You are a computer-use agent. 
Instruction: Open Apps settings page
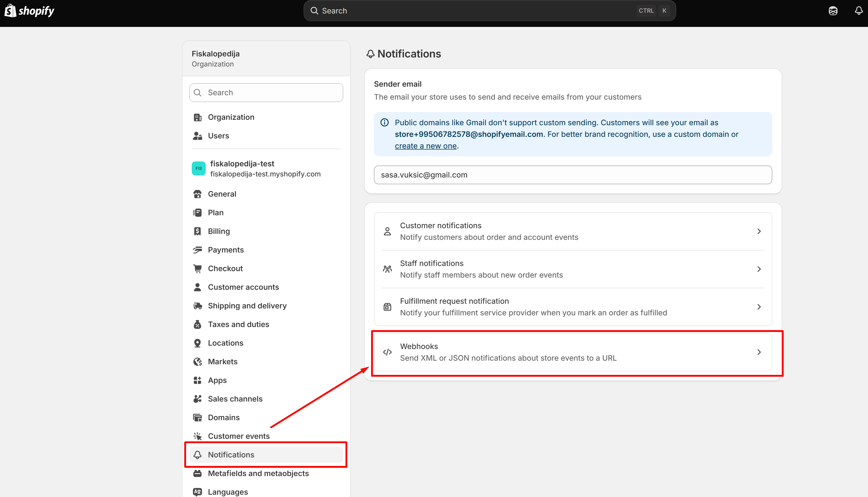point(266,380)
